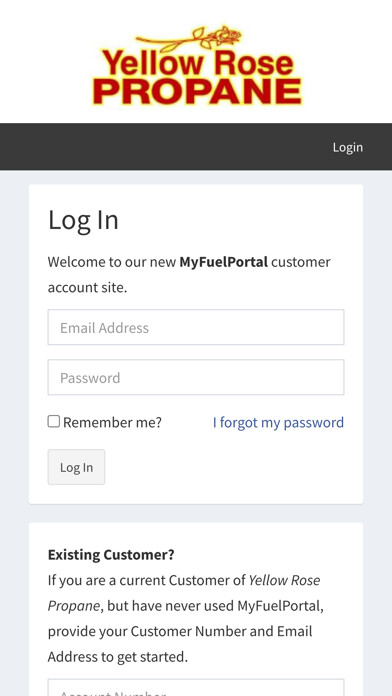This screenshot has width=392, height=696.
Task: Click the red PROPANE word in the logo
Action: tap(197, 91)
